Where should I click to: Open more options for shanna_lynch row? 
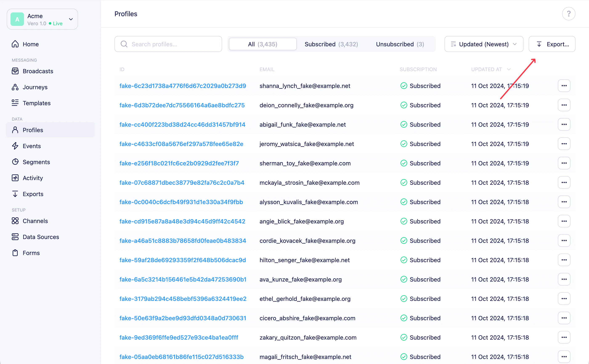pos(564,86)
